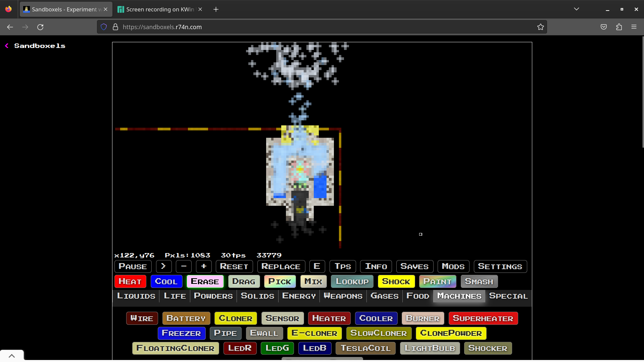644x362 pixels.
Task: Expand the bottom-left collapsed panel chevron
Action: (12, 356)
